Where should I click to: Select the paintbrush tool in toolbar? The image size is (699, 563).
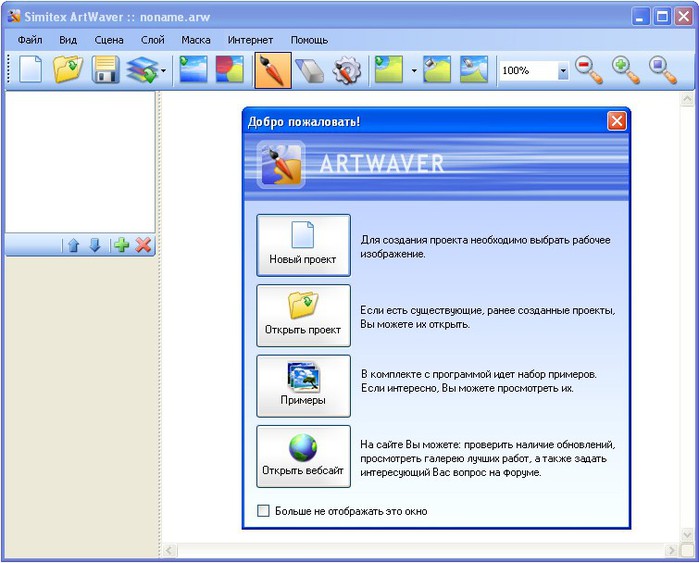272,70
